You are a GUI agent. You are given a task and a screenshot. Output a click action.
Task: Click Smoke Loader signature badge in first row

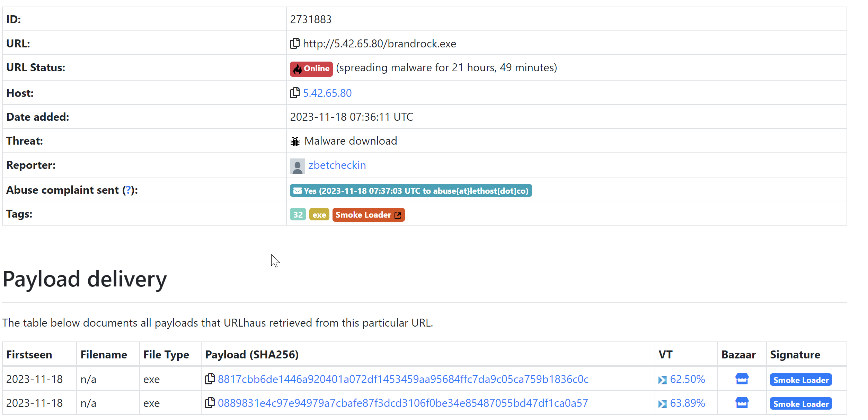800,380
